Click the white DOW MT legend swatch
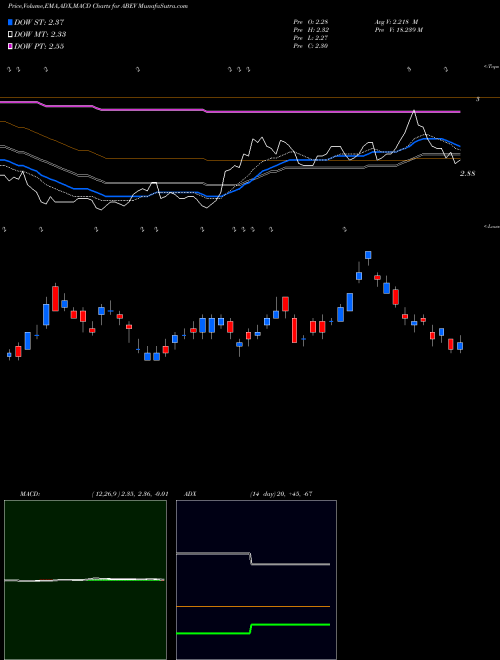 coord(10,34)
